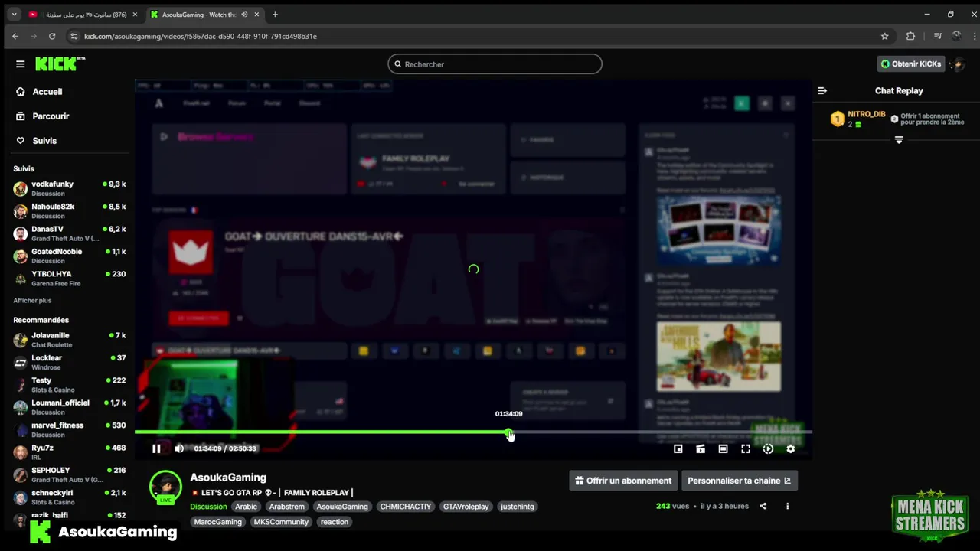This screenshot has width=980, height=551.
Task: Open vodkafunky followed channel
Action: point(69,188)
